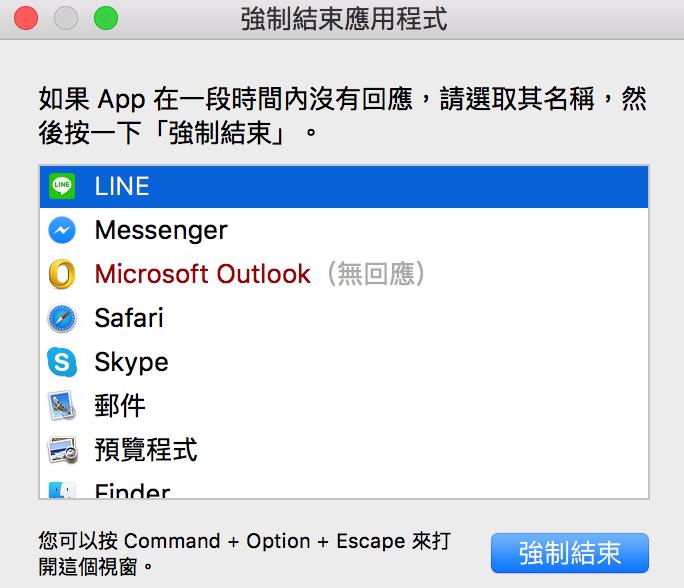Click the partially visible Finder icon
Image resolution: width=684 pixels, height=588 pixels.
pos(62,490)
